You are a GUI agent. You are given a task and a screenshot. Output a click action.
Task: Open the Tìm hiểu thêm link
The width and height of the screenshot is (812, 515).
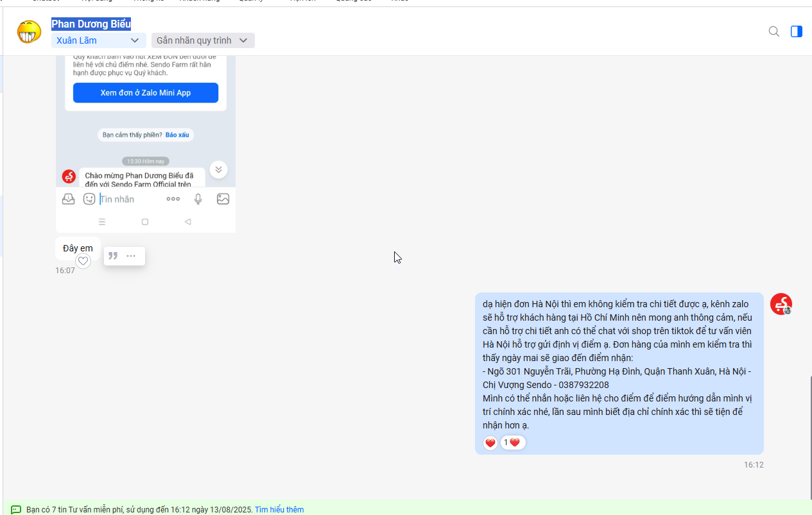coord(279,510)
